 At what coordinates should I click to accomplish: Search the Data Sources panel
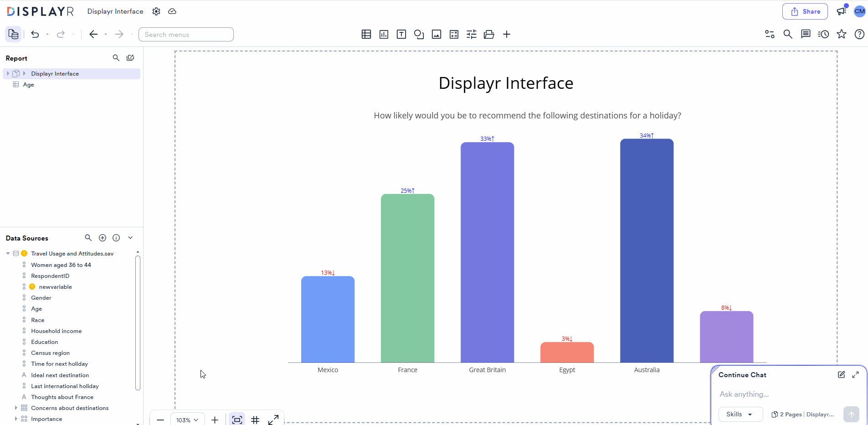[88, 238]
